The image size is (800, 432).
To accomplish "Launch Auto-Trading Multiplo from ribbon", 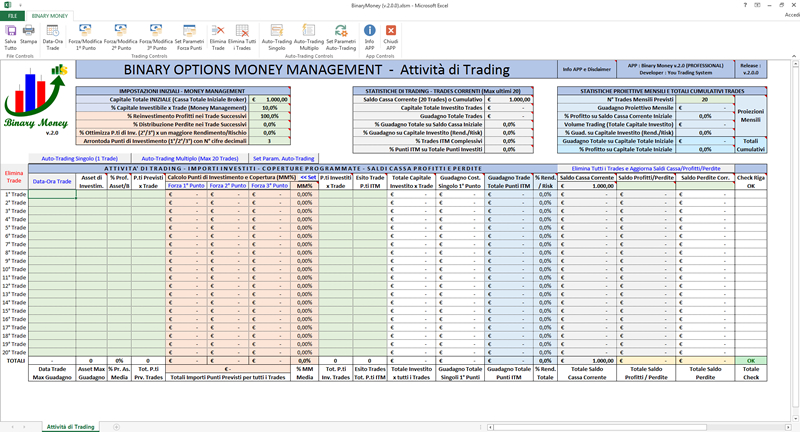I will point(309,37).
